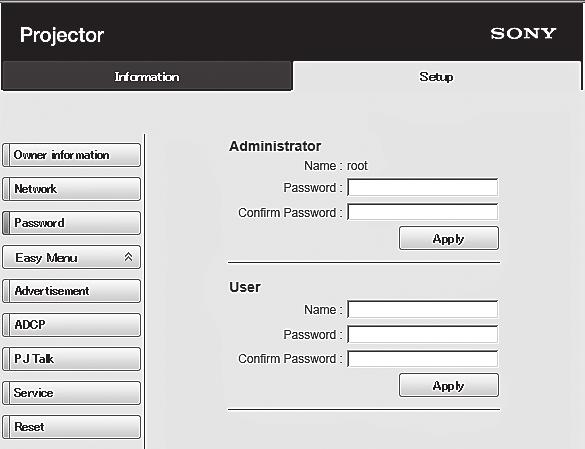Focus the User Confirm Password field

[423, 359]
